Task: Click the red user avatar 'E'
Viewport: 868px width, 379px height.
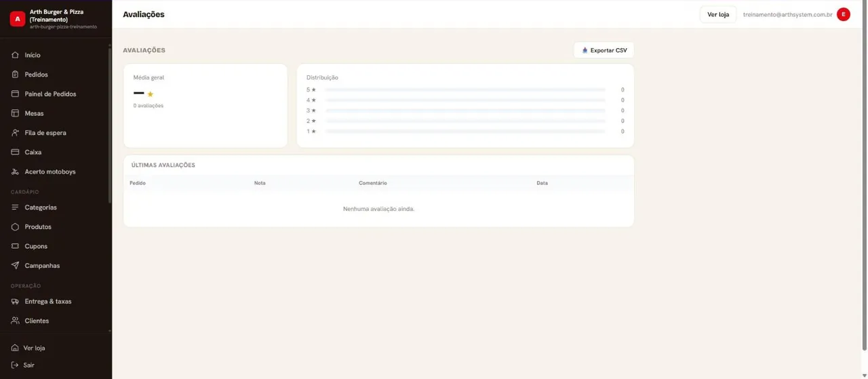Action: [x=844, y=14]
